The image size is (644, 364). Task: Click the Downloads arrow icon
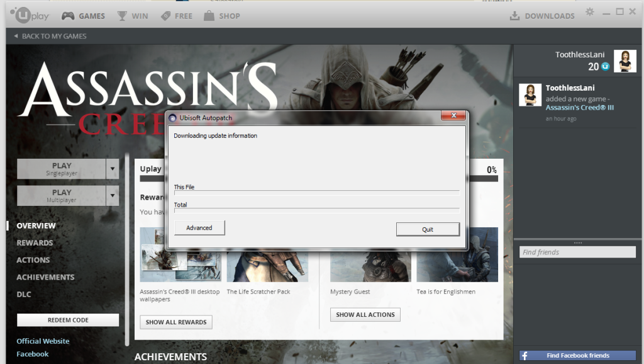pos(514,16)
